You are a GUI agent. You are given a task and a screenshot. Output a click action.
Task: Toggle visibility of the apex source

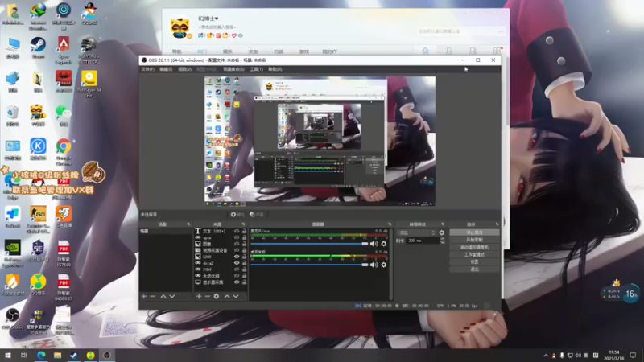point(237,237)
